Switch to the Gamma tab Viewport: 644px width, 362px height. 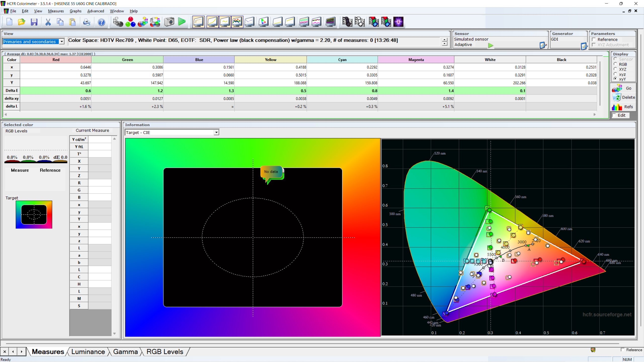coord(125,352)
